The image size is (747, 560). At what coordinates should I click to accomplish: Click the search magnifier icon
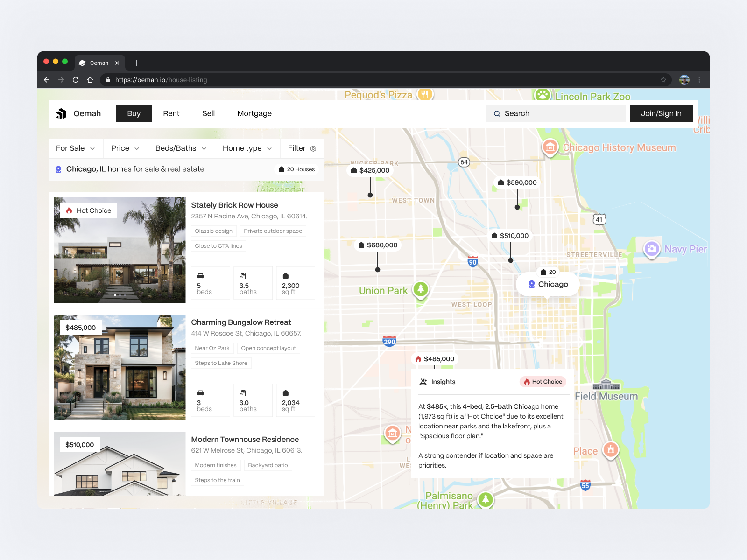coord(498,113)
